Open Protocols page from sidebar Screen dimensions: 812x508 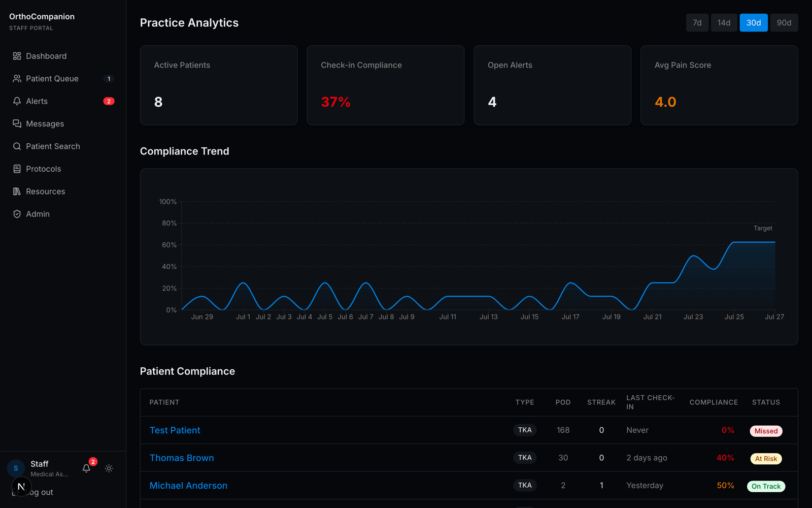pos(63,169)
